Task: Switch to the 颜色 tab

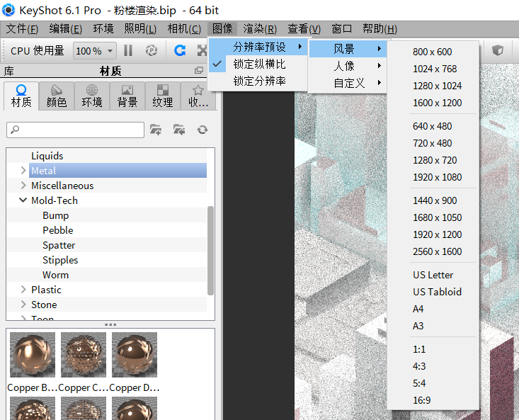Action: (x=57, y=96)
